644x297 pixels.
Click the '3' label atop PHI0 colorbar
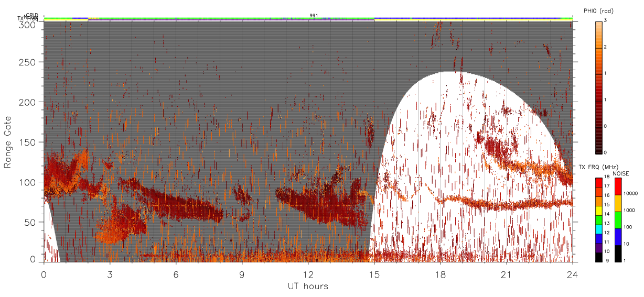[606, 21]
